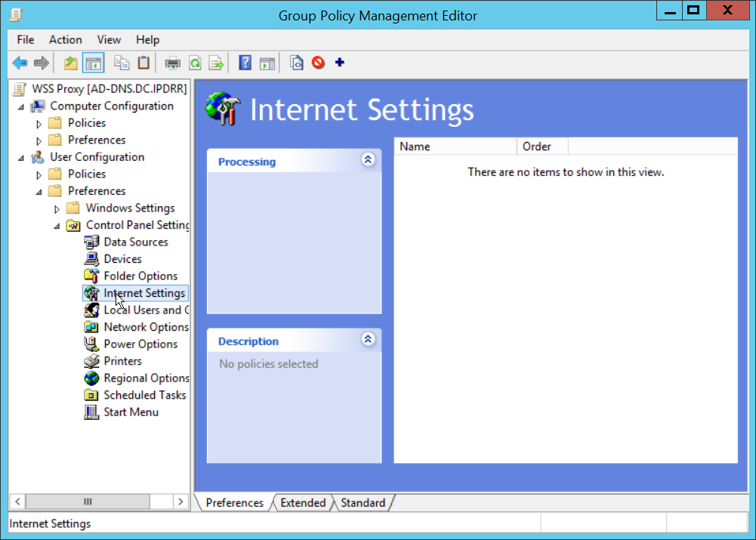Click the Export List toolbar icon

(x=217, y=63)
